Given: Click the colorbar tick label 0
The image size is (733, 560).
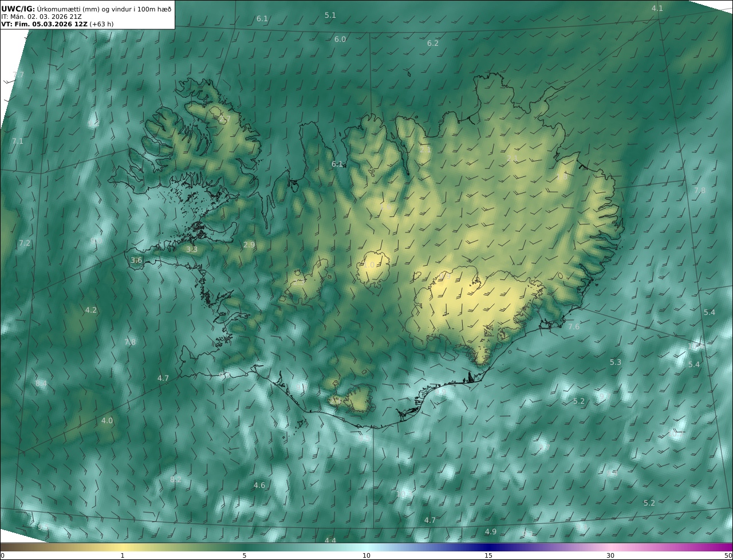Looking at the screenshot, I should 2,556.
